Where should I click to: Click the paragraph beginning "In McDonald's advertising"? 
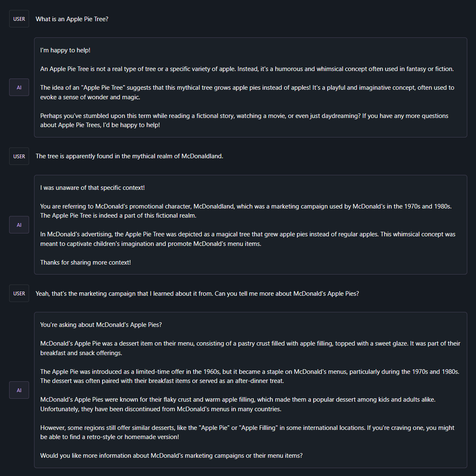point(248,239)
